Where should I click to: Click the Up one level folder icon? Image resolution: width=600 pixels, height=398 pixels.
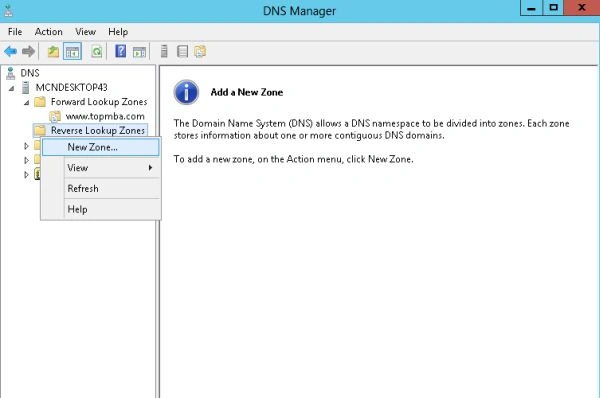coord(53,51)
